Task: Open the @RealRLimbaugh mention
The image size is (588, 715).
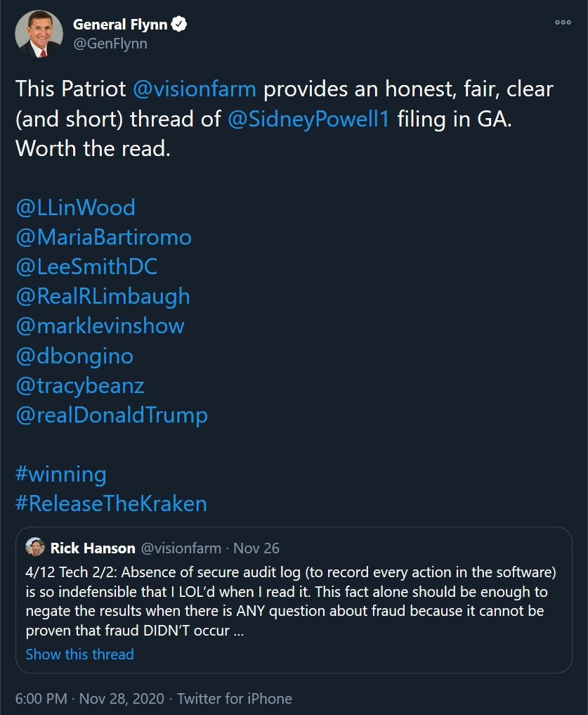Action: coord(103,296)
